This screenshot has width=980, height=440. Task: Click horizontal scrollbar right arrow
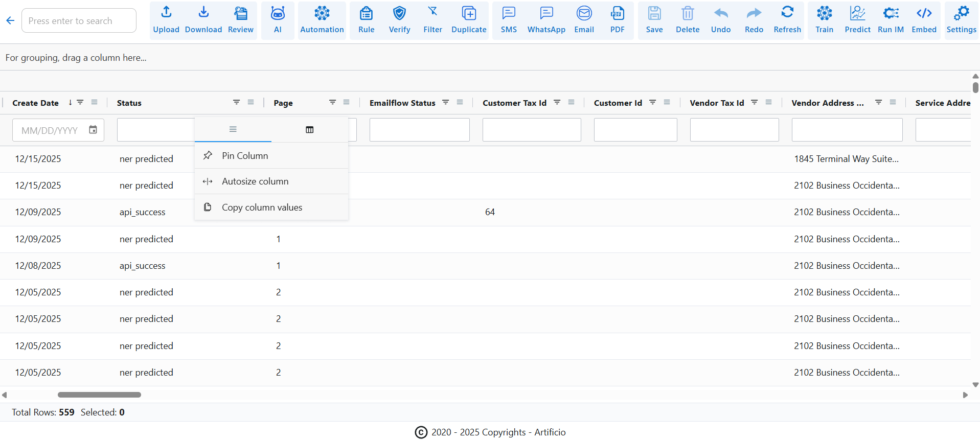[x=965, y=395]
